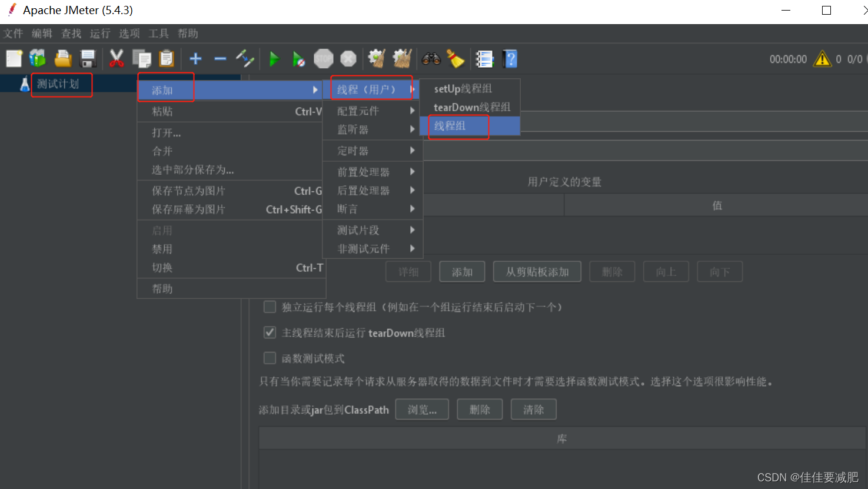
Task: Click the Paste clipboard icon
Action: point(167,59)
